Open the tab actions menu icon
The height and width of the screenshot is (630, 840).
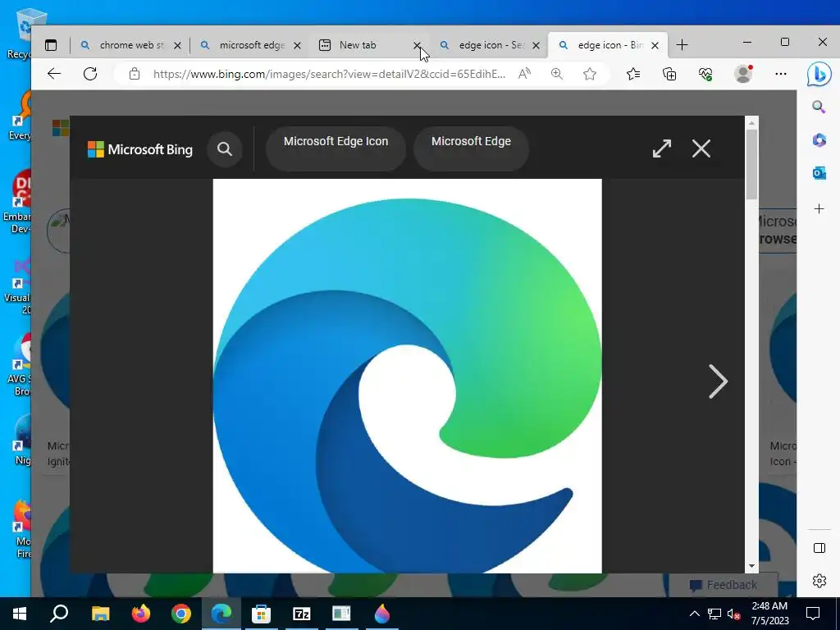pyautogui.click(x=51, y=46)
